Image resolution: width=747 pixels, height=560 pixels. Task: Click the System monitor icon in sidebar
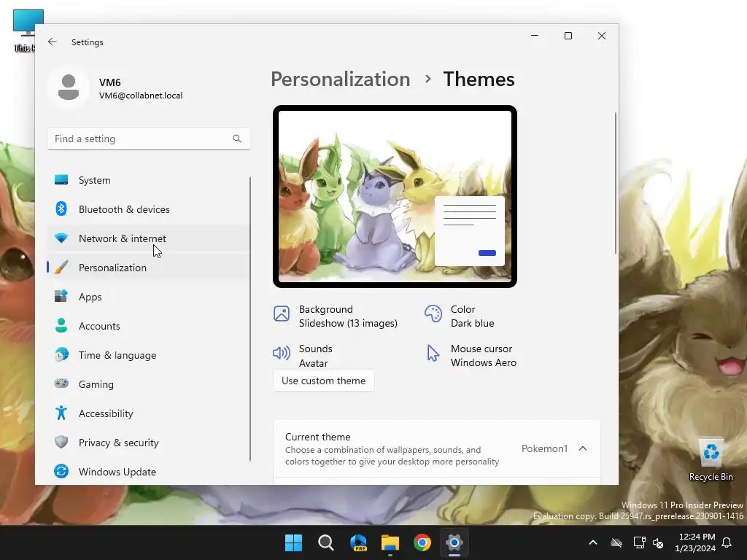(x=61, y=179)
